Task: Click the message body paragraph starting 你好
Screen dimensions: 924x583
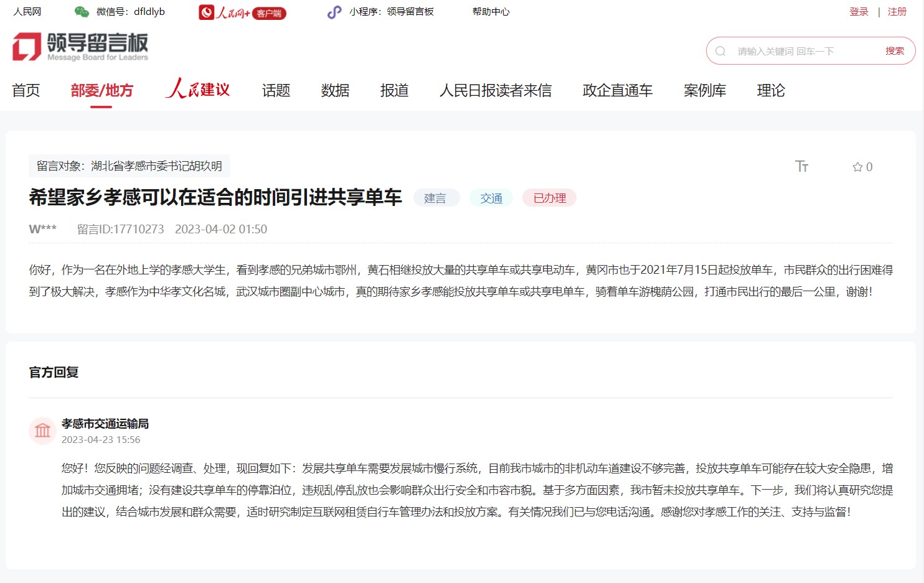Action: (x=461, y=281)
